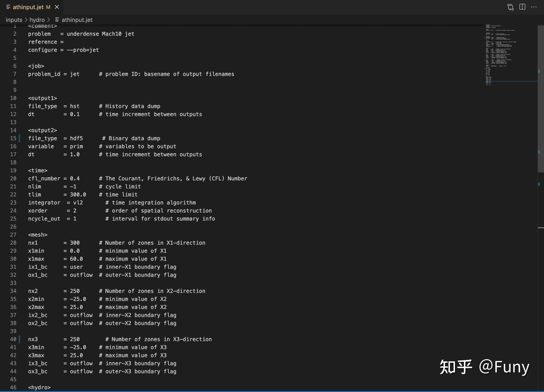Screen dimensions: 544x392
Task: Click line number 28 in gutter
Action: click(13, 243)
